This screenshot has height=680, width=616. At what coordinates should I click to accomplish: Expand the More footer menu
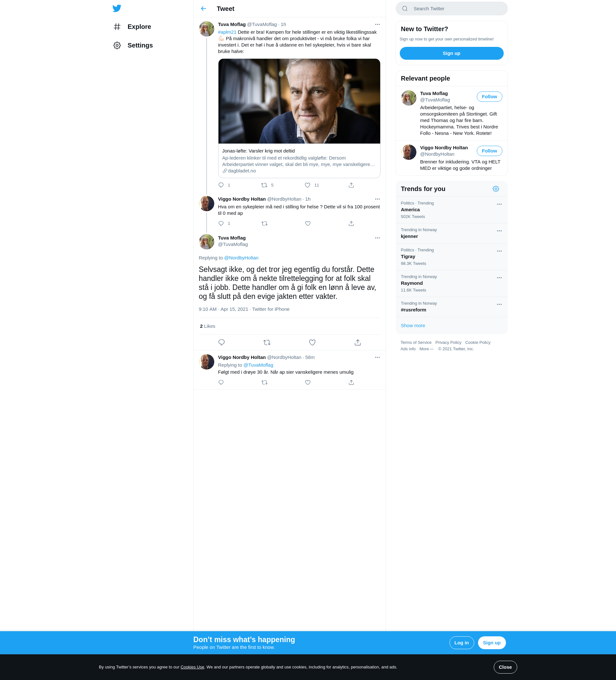426,349
